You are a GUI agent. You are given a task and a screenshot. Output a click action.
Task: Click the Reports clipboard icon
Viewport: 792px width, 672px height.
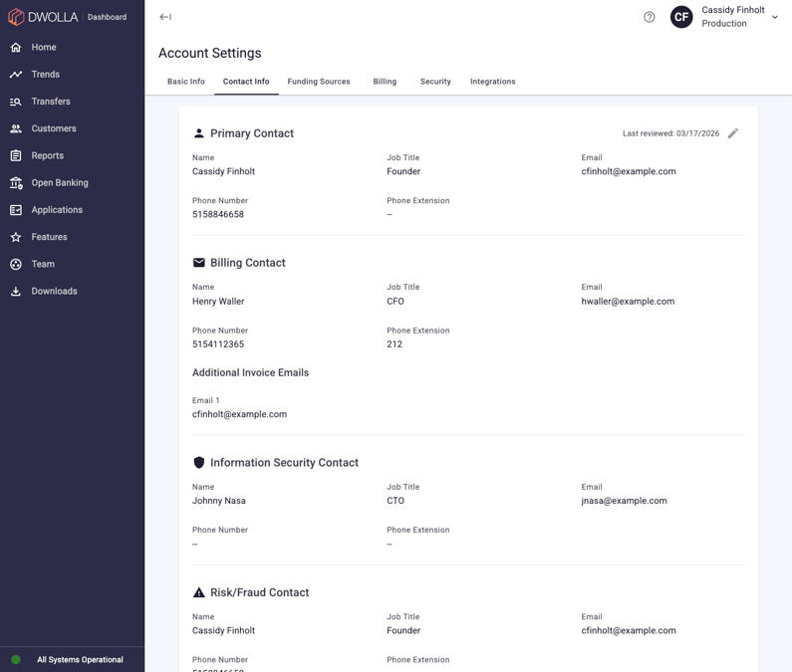[x=16, y=155]
